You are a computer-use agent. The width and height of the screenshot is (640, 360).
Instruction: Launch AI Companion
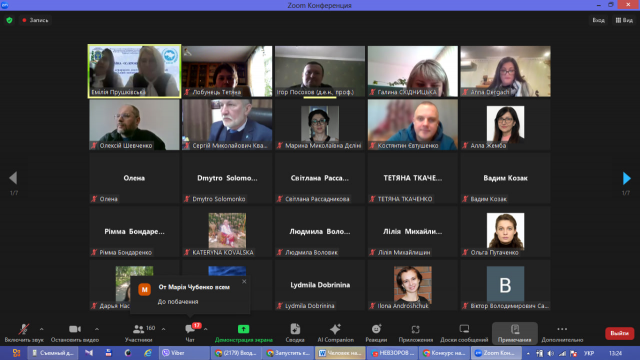pos(336,333)
